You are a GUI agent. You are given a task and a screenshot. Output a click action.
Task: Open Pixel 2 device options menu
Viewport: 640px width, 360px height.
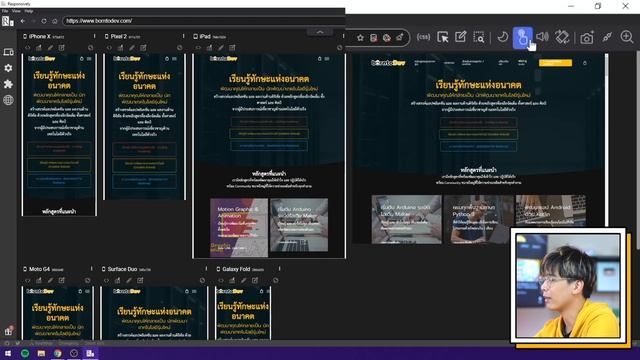pyautogui.click(x=183, y=36)
